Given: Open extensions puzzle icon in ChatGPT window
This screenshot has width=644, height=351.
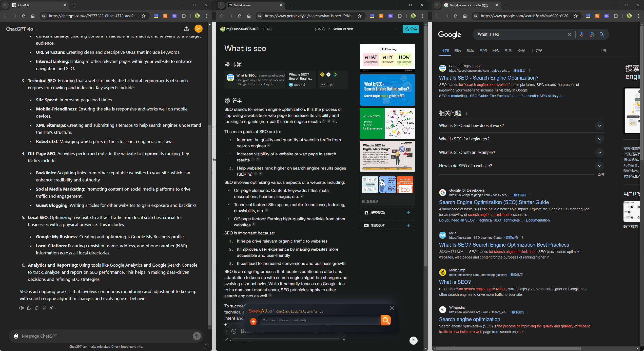Looking at the screenshot, I should pyautogui.click(x=184, y=16).
